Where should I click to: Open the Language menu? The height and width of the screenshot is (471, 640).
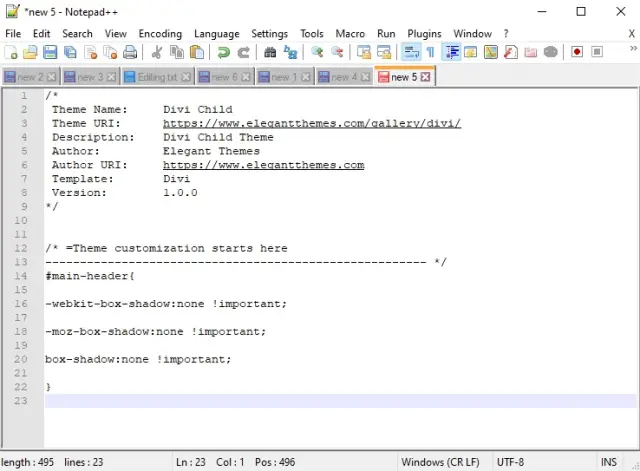coord(217,33)
